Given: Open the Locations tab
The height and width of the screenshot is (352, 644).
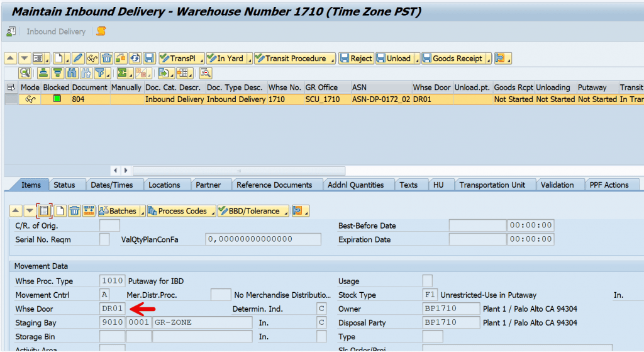Looking at the screenshot, I should pos(164,185).
